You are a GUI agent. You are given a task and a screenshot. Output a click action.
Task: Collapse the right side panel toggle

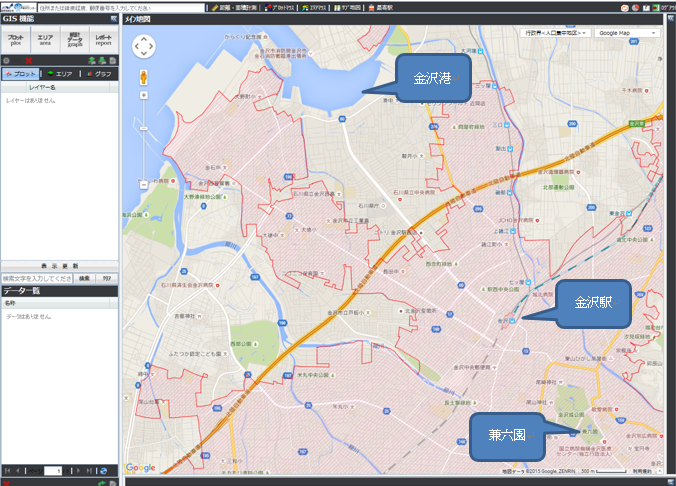tap(670, 19)
